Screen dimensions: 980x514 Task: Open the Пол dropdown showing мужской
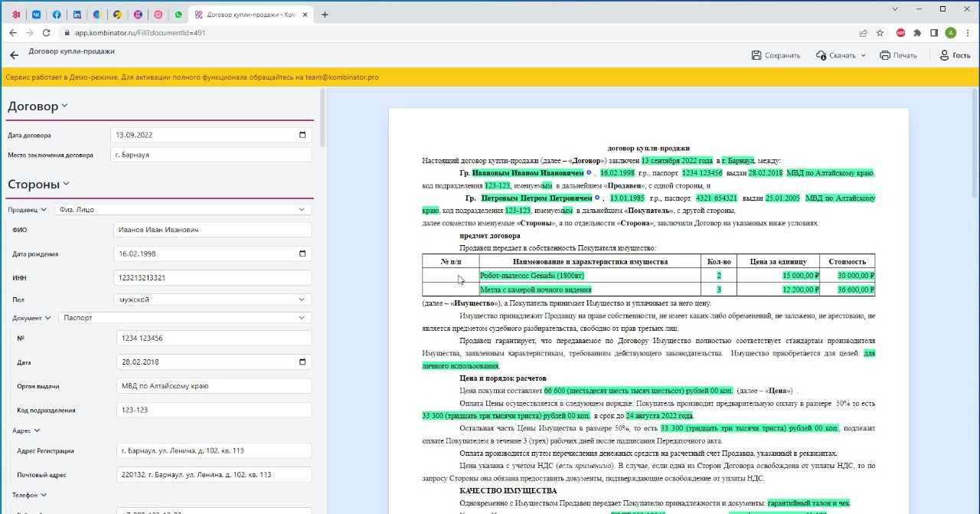[x=211, y=300]
